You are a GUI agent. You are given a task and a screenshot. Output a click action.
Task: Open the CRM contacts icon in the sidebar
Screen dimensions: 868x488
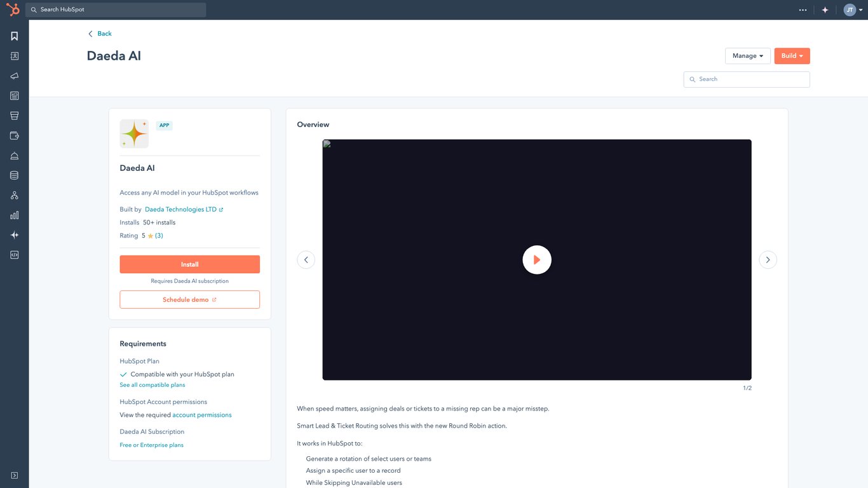point(14,56)
